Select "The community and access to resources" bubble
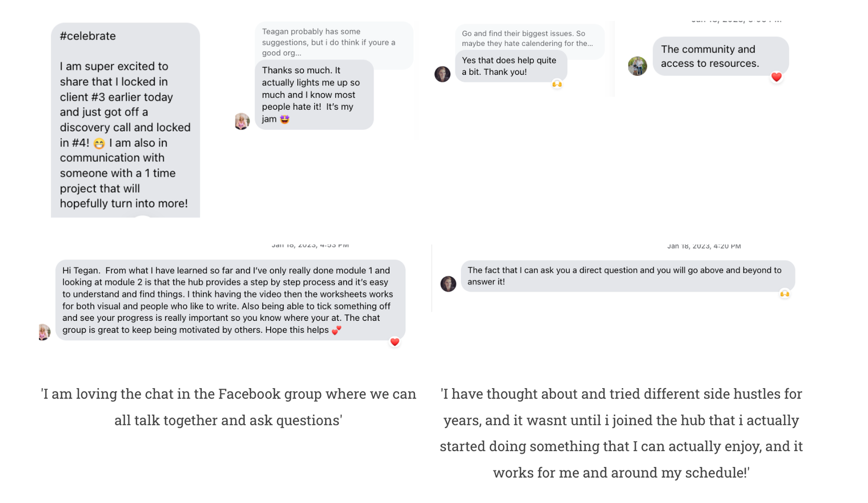This screenshot has height=503, width=868. (x=720, y=56)
